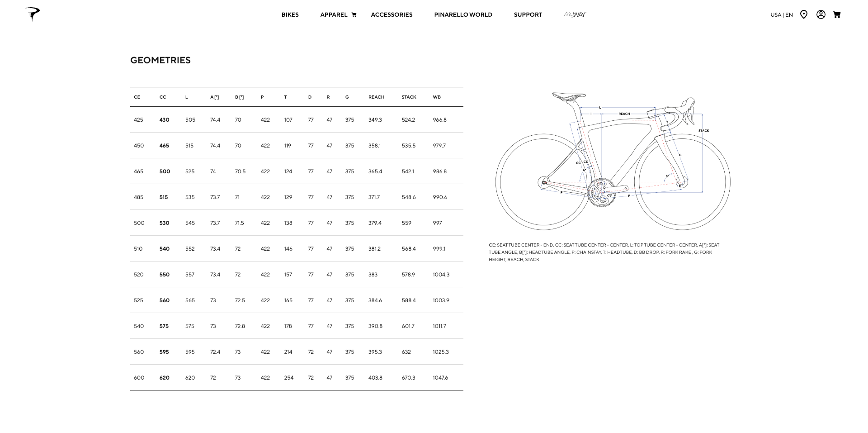This screenshot has height=433, width=868.
Task: Click the STACK column header
Action: (409, 97)
